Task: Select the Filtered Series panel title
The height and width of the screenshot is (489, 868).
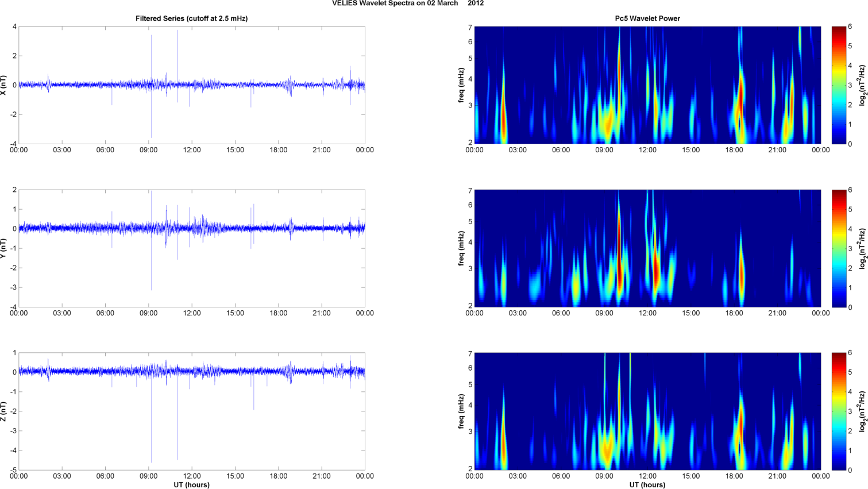Action: (191, 18)
